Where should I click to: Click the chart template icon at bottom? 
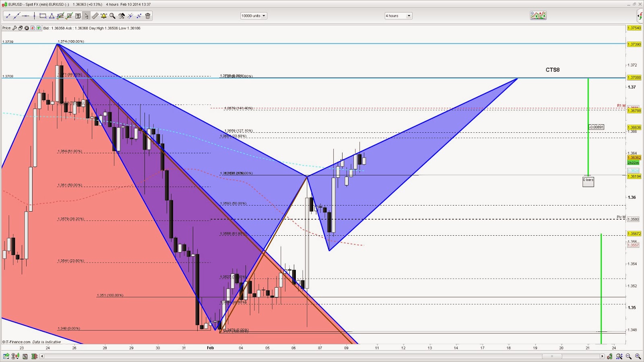(x=25, y=356)
